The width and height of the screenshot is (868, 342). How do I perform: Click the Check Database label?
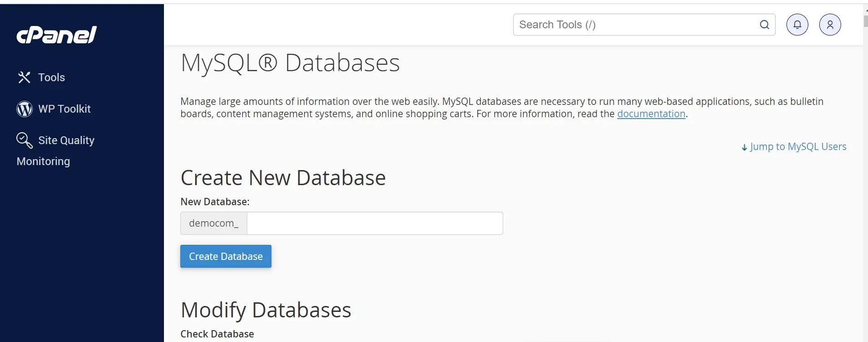[x=217, y=334]
